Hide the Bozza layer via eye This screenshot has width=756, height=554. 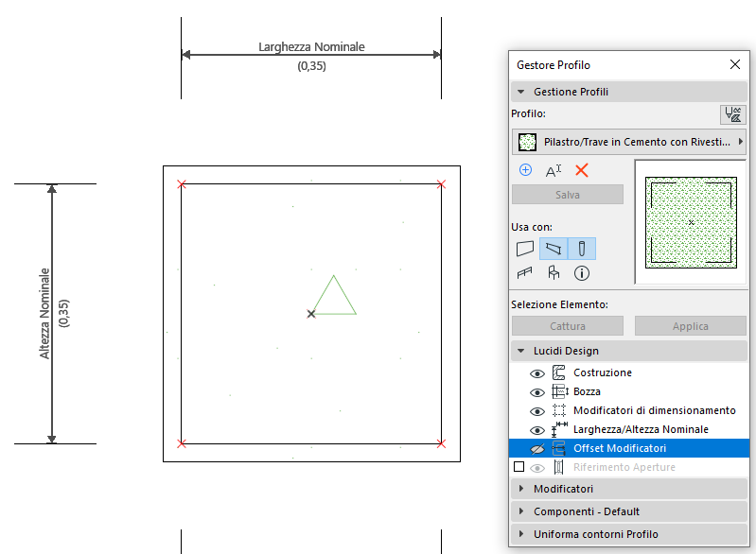point(537,392)
